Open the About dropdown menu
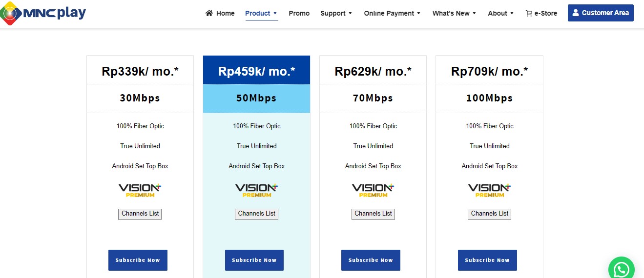Viewport: 644px width, 278px height. pos(500,13)
